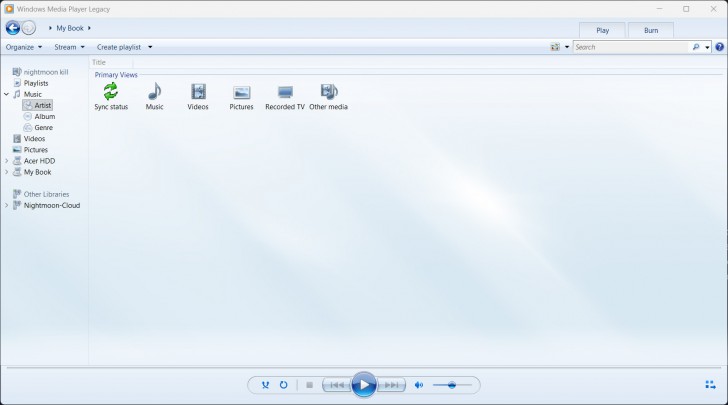728x405 pixels.
Task: Mute audio with the speaker icon
Action: [419, 385]
